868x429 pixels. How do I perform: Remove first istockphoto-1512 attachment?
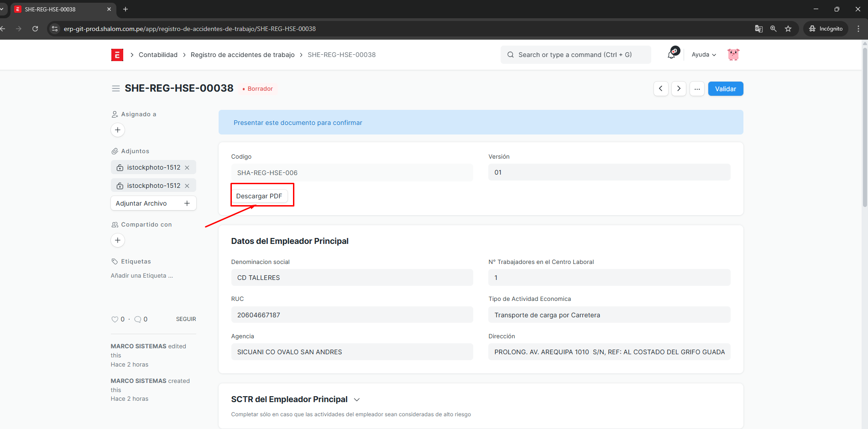[x=187, y=168]
